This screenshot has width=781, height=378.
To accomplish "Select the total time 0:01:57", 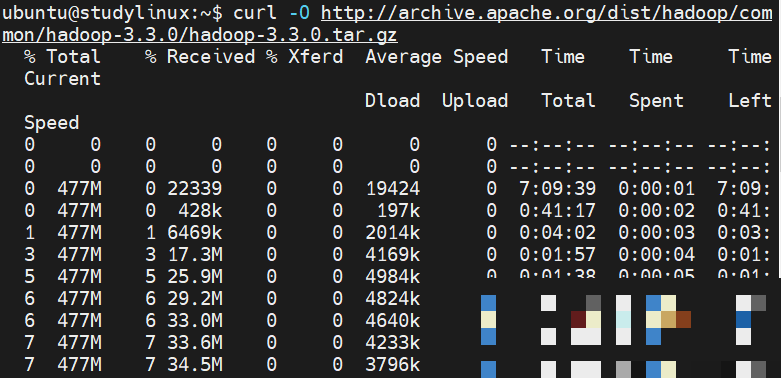I will coord(557,254).
